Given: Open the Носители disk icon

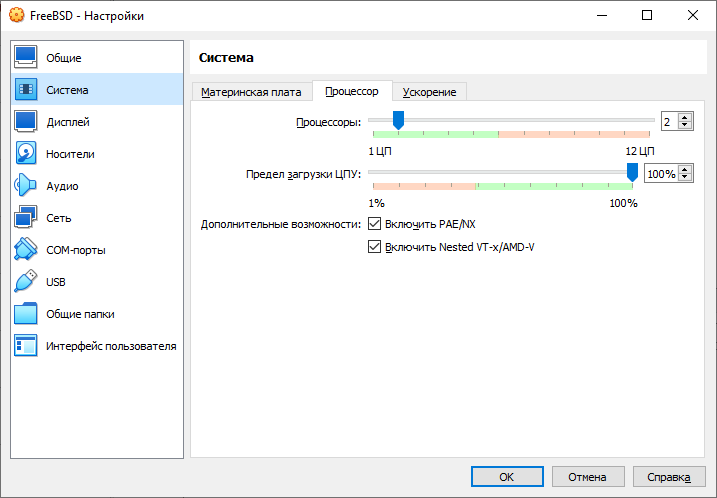Looking at the screenshot, I should point(26,154).
